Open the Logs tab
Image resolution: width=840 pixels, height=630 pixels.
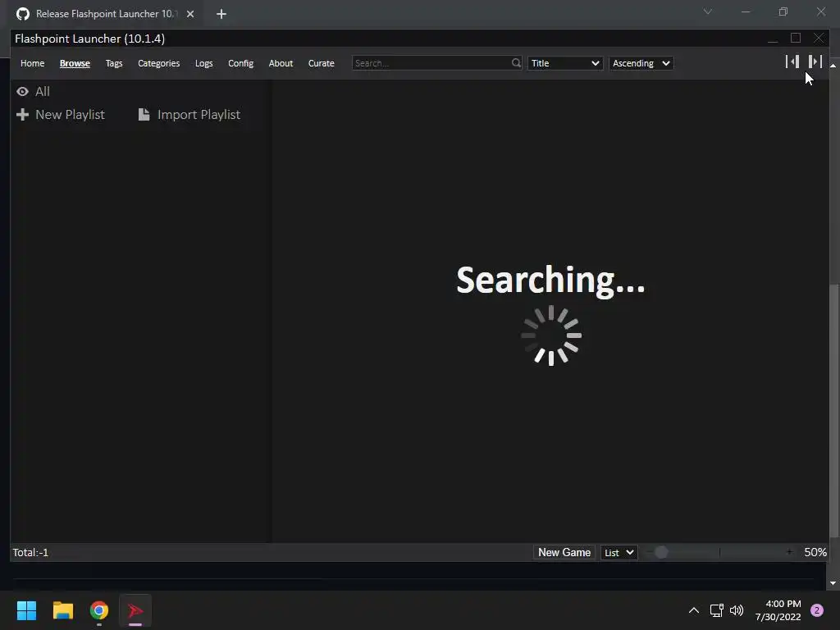click(x=204, y=63)
